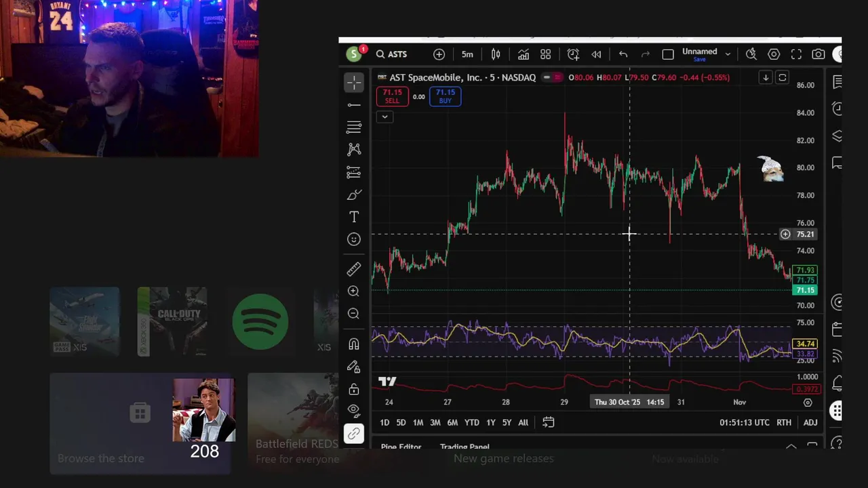This screenshot has width=868, height=488.
Task: Open the RTH session dropdown
Action: point(784,423)
